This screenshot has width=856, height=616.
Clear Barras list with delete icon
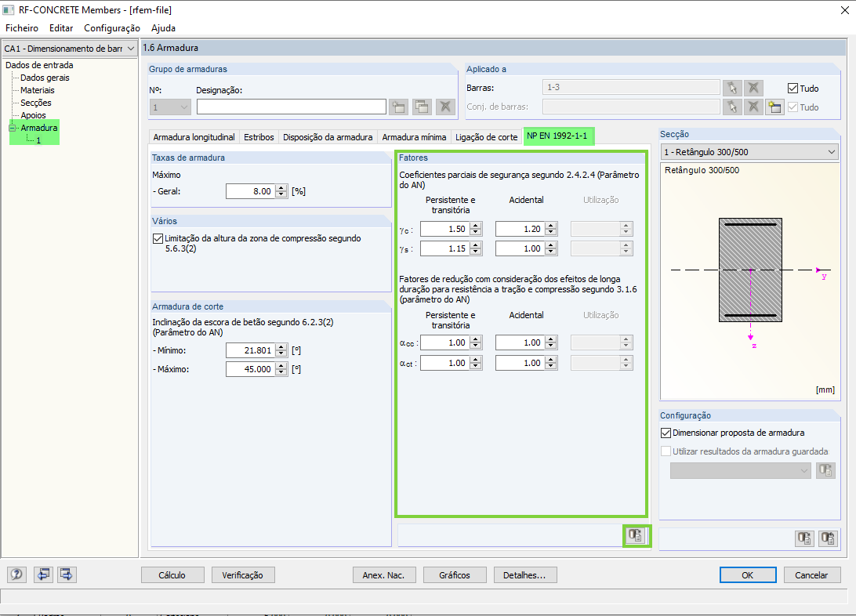pos(753,88)
